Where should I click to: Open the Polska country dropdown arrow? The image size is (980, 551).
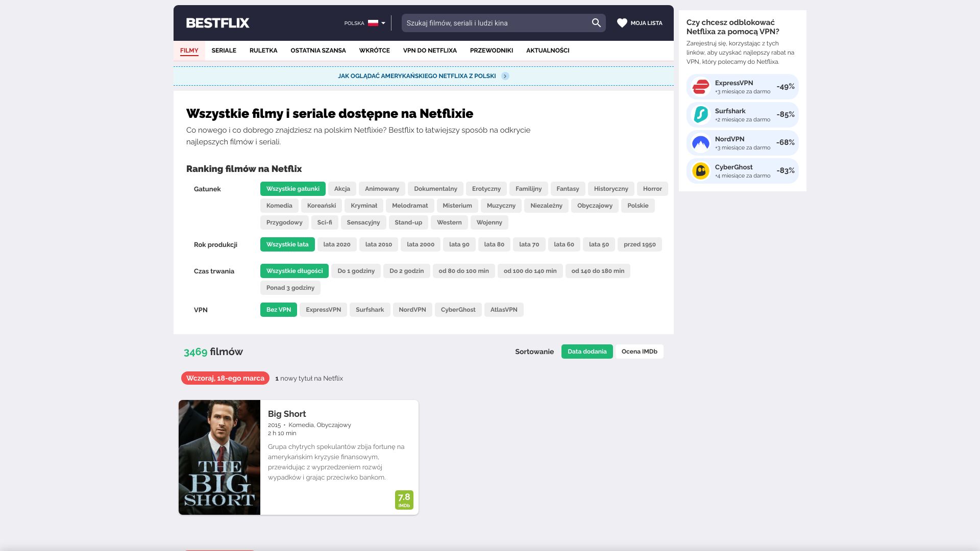[383, 23]
